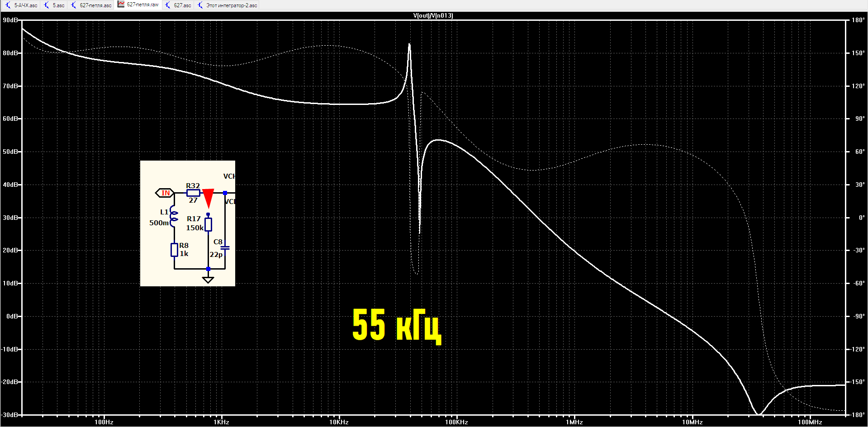This screenshot has width=868, height=427.
Task: Click the 100Hz frequency axis label
Action: [x=104, y=422]
